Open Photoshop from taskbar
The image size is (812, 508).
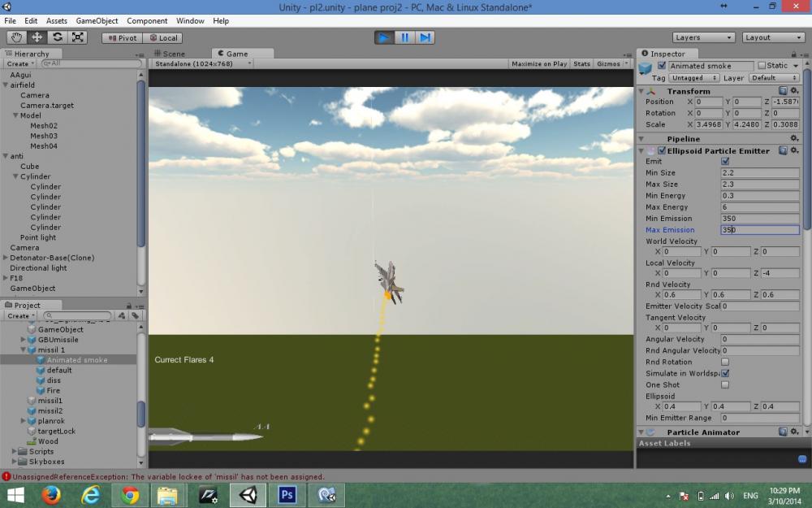click(x=287, y=496)
